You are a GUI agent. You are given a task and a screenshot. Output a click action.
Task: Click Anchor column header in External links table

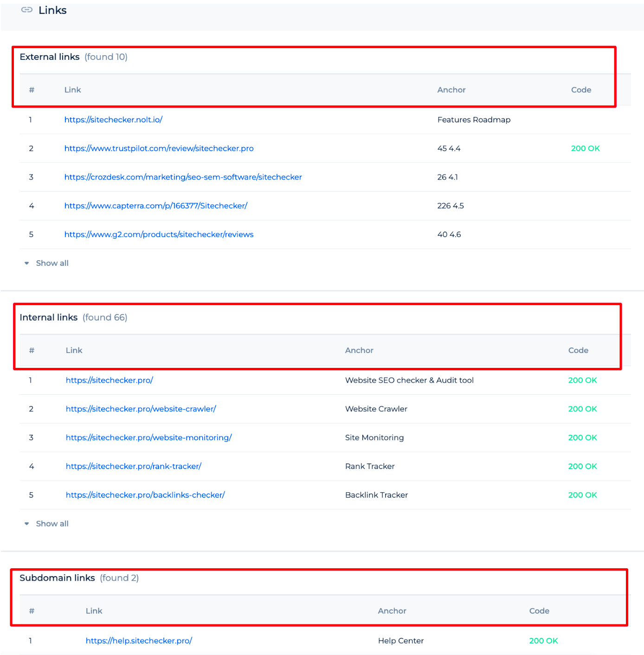click(451, 90)
